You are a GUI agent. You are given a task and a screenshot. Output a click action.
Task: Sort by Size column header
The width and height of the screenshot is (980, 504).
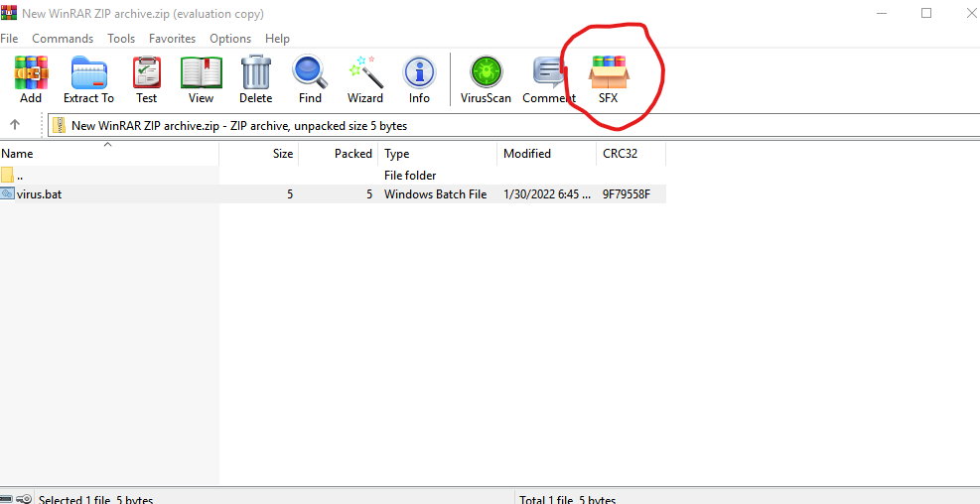pyautogui.click(x=259, y=154)
